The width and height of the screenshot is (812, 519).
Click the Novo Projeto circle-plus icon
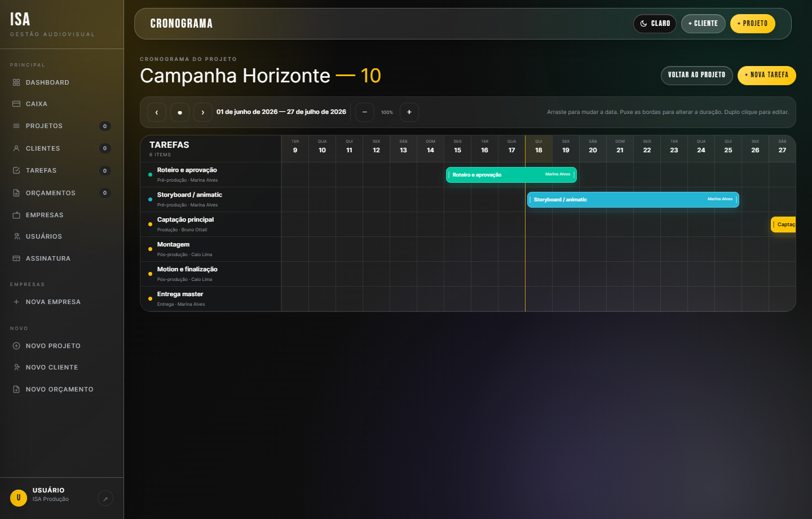(16, 346)
